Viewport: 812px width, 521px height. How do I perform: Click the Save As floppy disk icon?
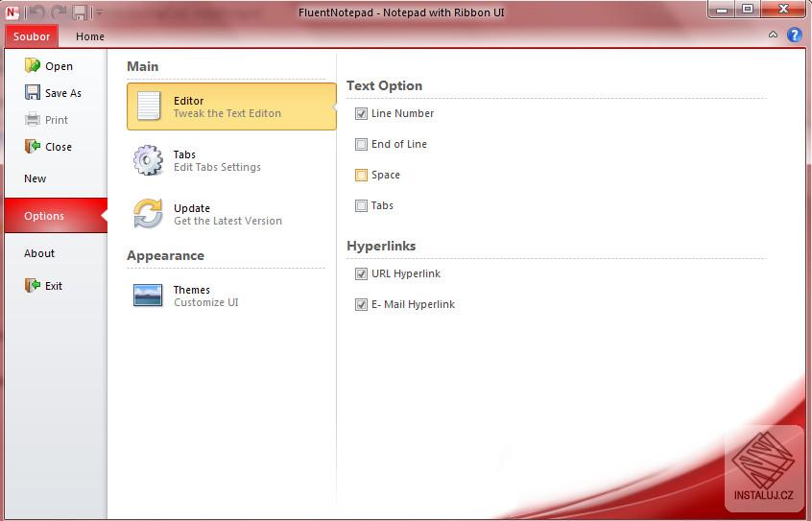click(33, 92)
